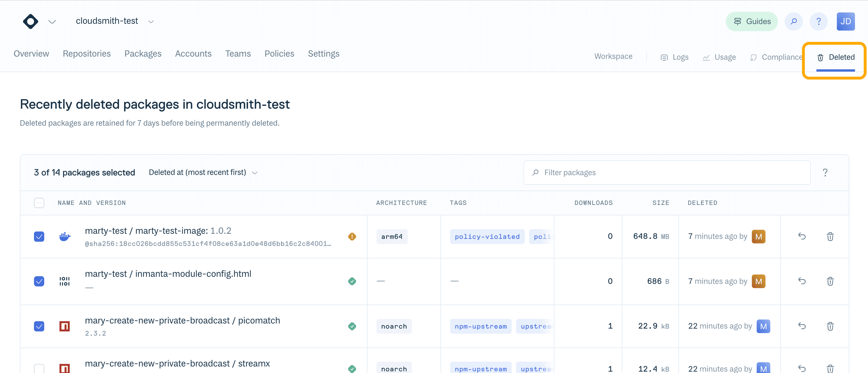Open the Logs view

pyautogui.click(x=675, y=57)
